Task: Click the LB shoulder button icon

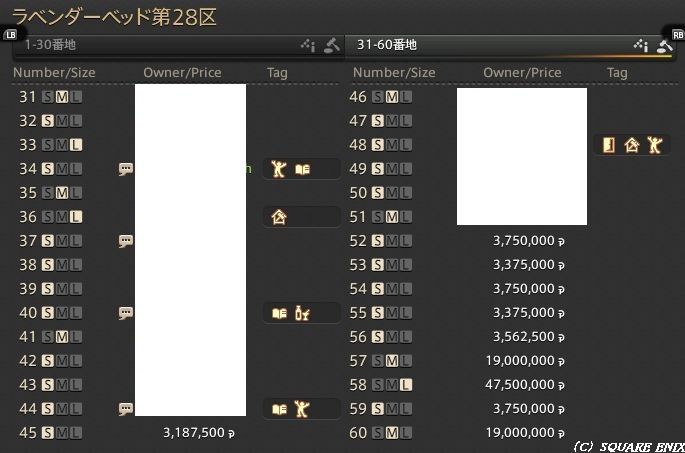Action: click(x=10, y=35)
